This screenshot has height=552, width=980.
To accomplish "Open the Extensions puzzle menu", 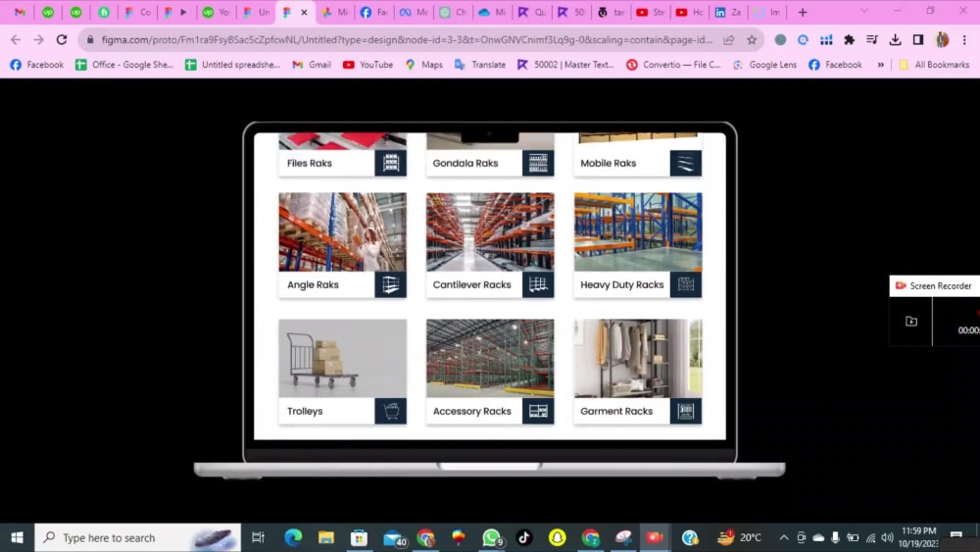I will (x=849, y=39).
